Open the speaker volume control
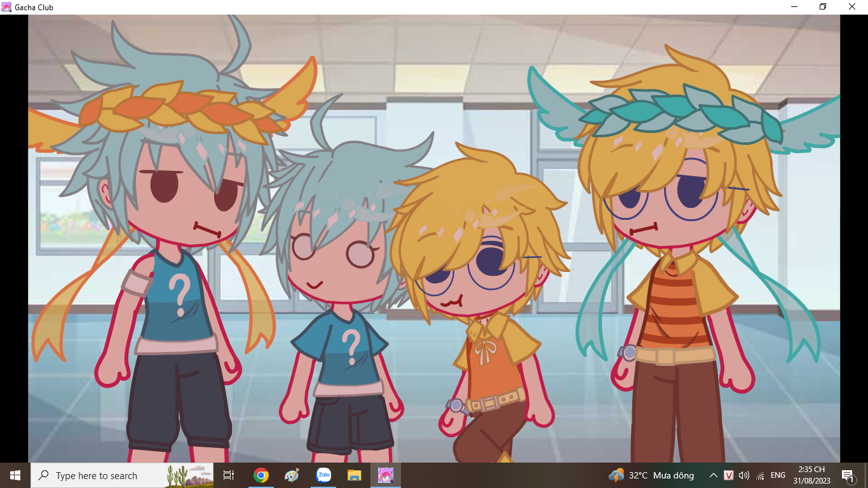The height and width of the screenshot is (488, 868). 744,475
